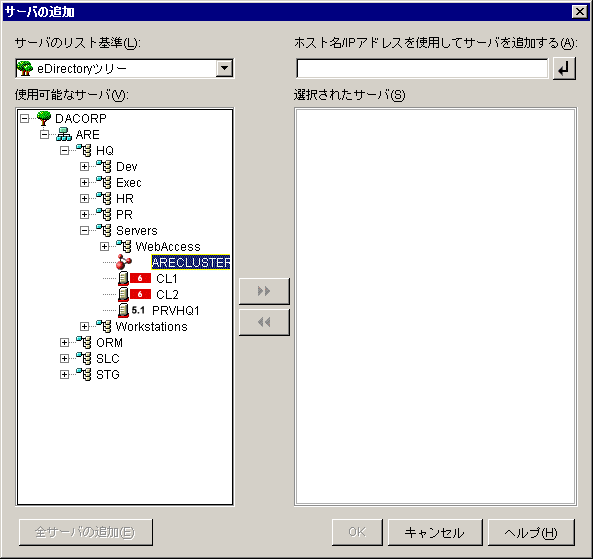The width and height of the screenshot is (593, 559).
Task: Collapse the DACORP tree root
Action: click(x=25, y=118)
